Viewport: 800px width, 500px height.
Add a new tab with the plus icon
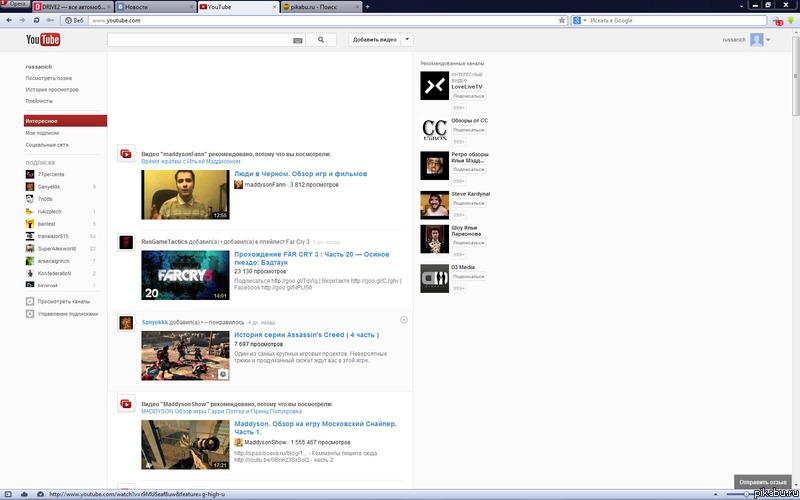[x=367, y=7]
